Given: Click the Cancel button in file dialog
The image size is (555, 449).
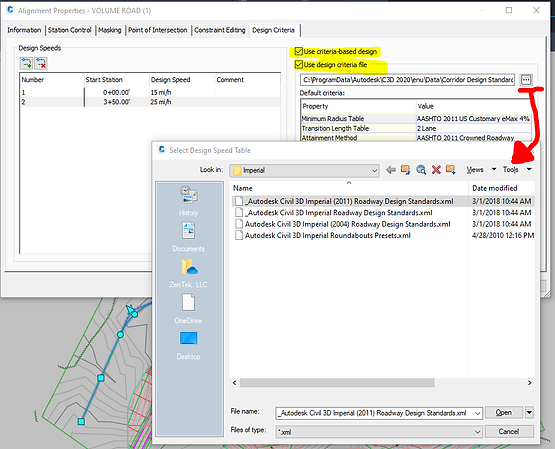Looking at the screenshot, I should 509,431.
